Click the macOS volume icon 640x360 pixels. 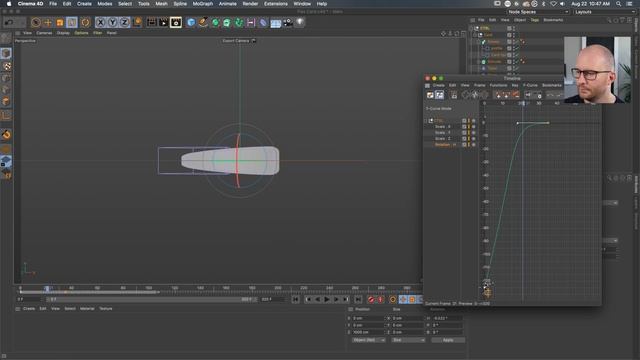tap(562, 4)
